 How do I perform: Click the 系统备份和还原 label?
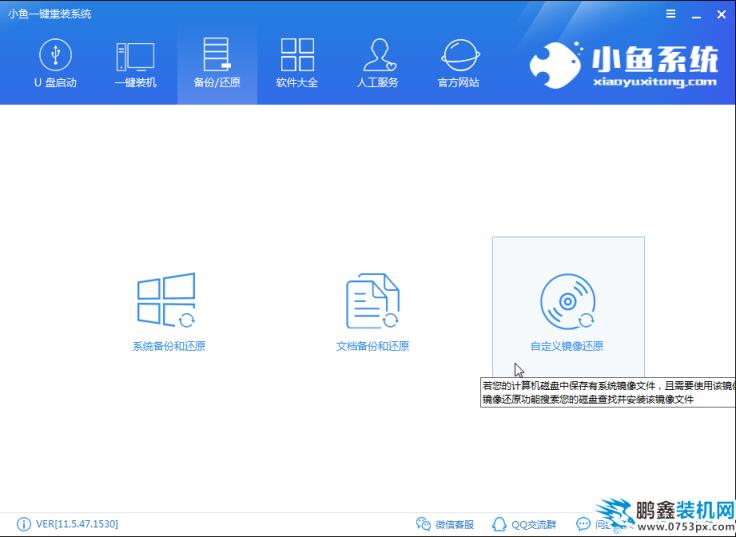click(169, 346)
